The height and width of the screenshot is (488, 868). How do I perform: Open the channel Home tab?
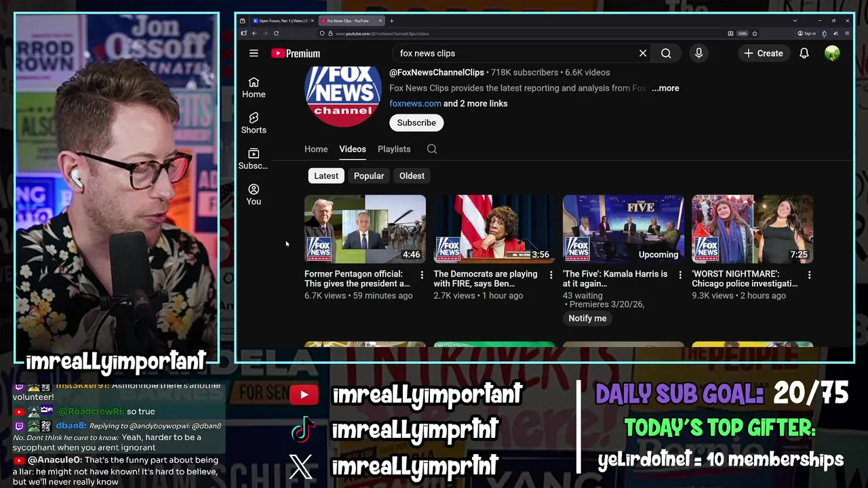(316, 149)
